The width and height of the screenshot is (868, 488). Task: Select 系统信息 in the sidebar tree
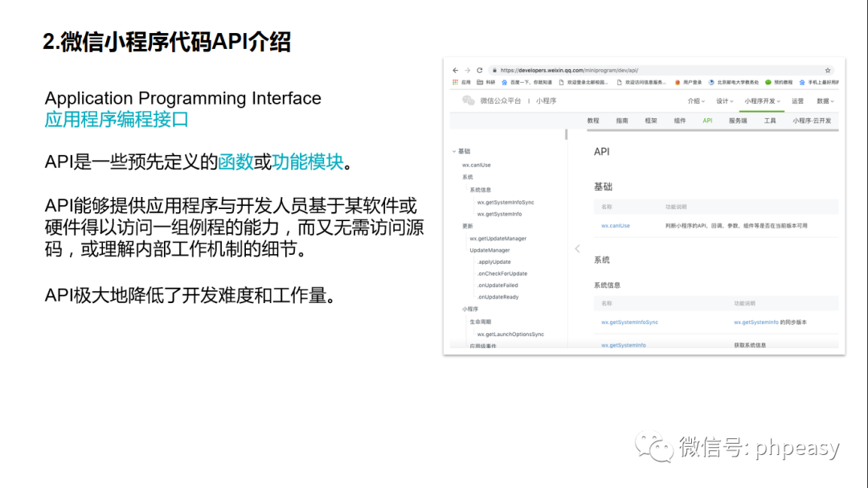coord(480,190)
